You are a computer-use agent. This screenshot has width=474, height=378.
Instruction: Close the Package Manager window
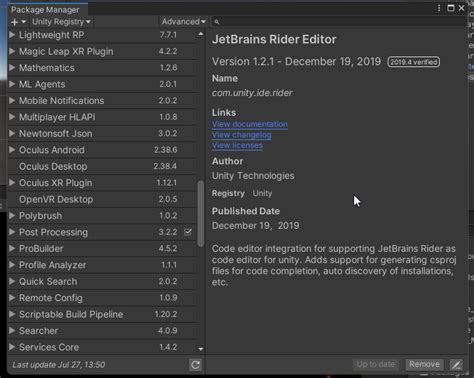click(461, 8)
